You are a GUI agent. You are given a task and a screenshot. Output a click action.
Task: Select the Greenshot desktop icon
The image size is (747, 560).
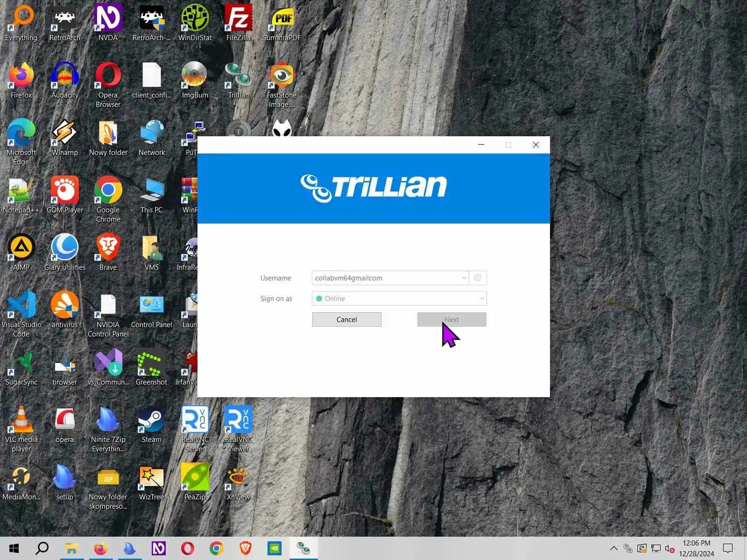point(152,367)
